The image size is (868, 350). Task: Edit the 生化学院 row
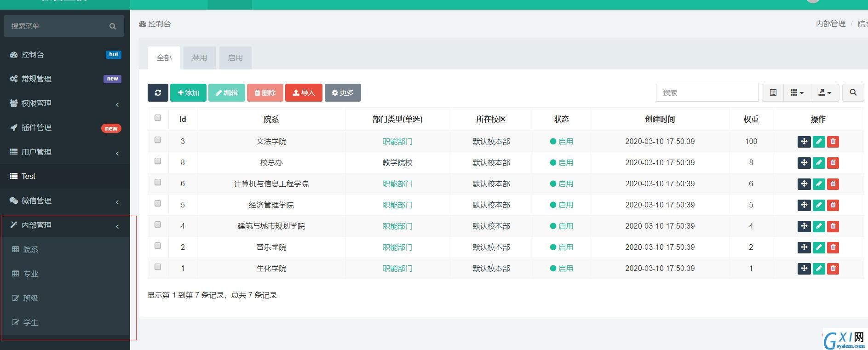819,269
